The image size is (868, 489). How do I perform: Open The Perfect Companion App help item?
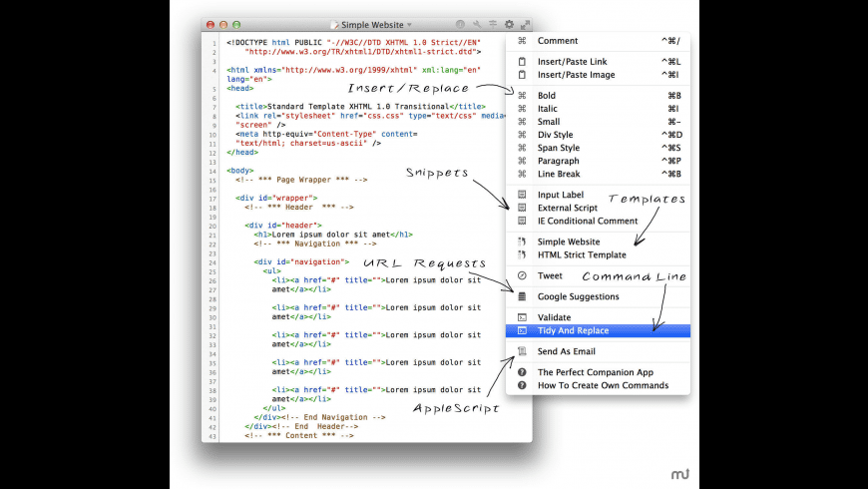pyautogui.click(x=598, y=372)
